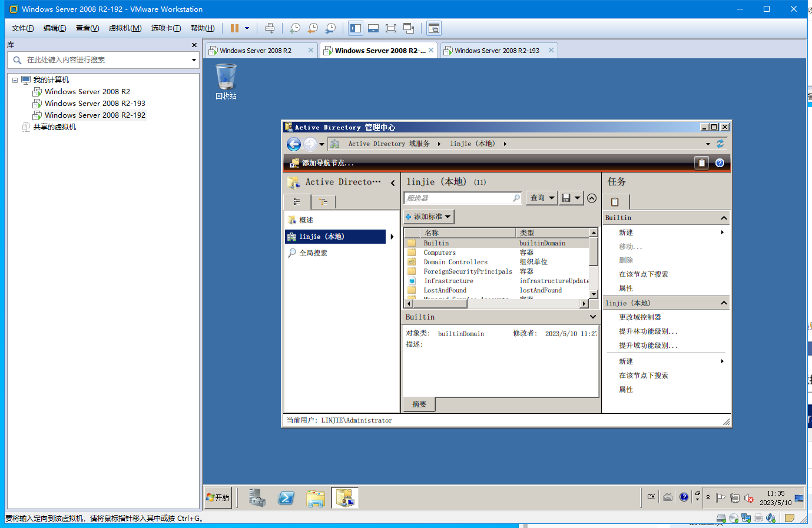The width and height of the screenshot is (812, 528).
Task: Open the 查询 query dropdown
Action: click(541, 198)
